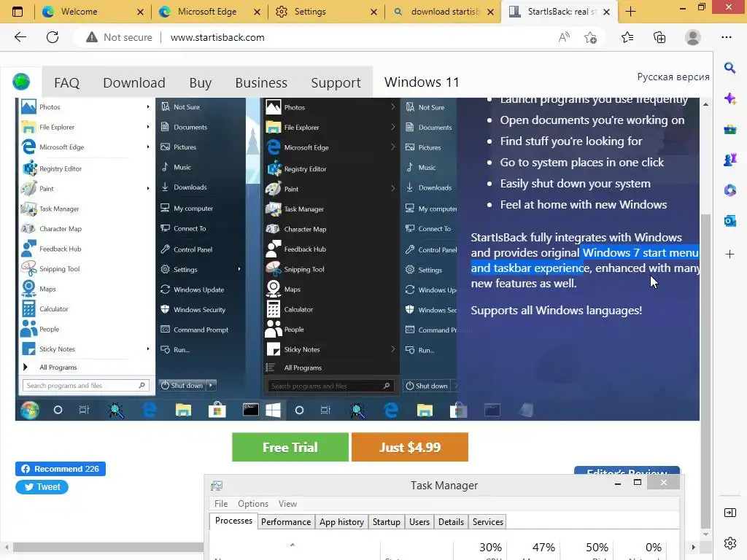
Task: Refresh the page with reload icon
Action: pyautogui.click(x=53, y=37)
